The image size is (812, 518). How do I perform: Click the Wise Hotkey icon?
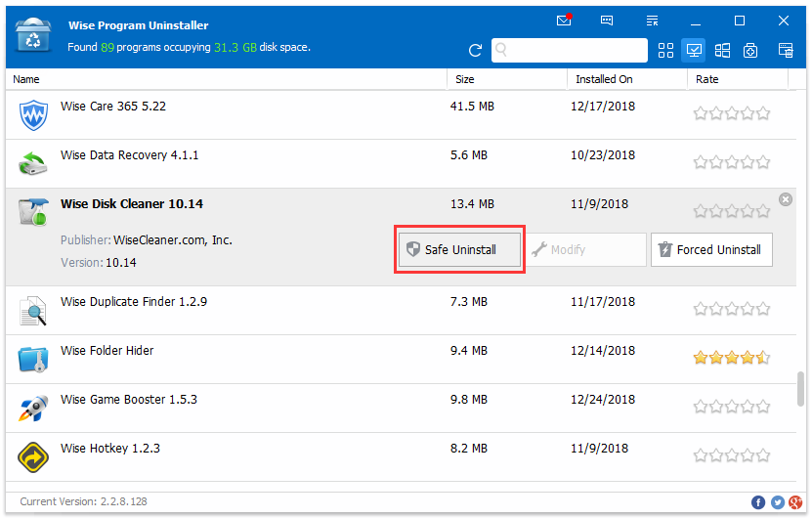point(33,456)
